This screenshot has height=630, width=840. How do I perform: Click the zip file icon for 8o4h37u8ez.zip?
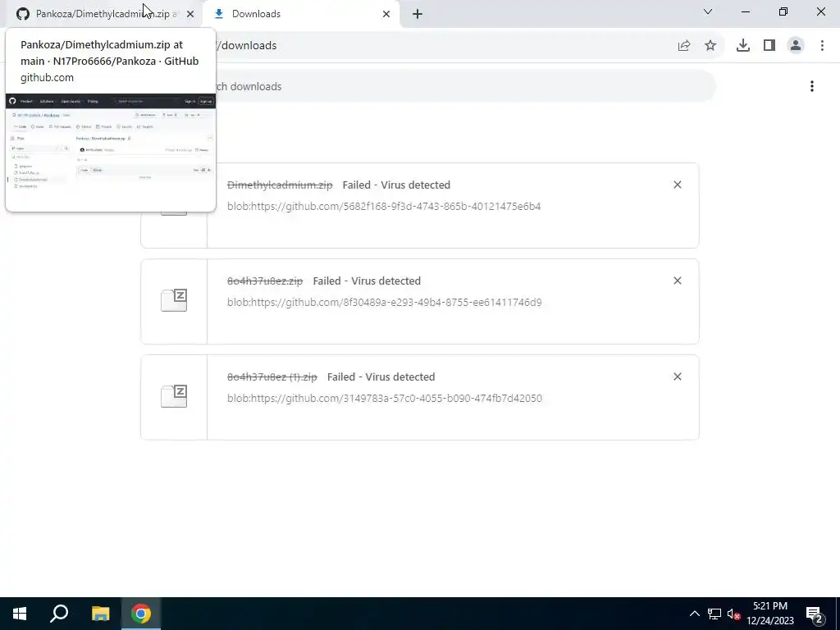click(x=174, y=300)
